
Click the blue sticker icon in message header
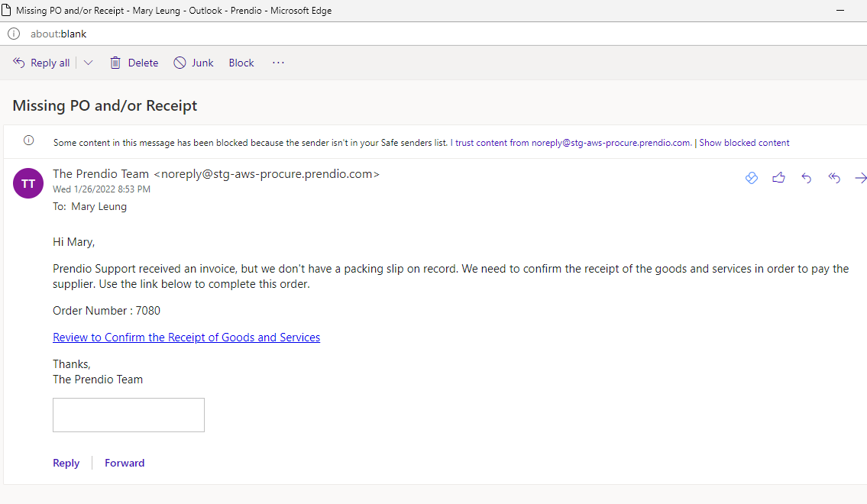click(x=751, y=177)
